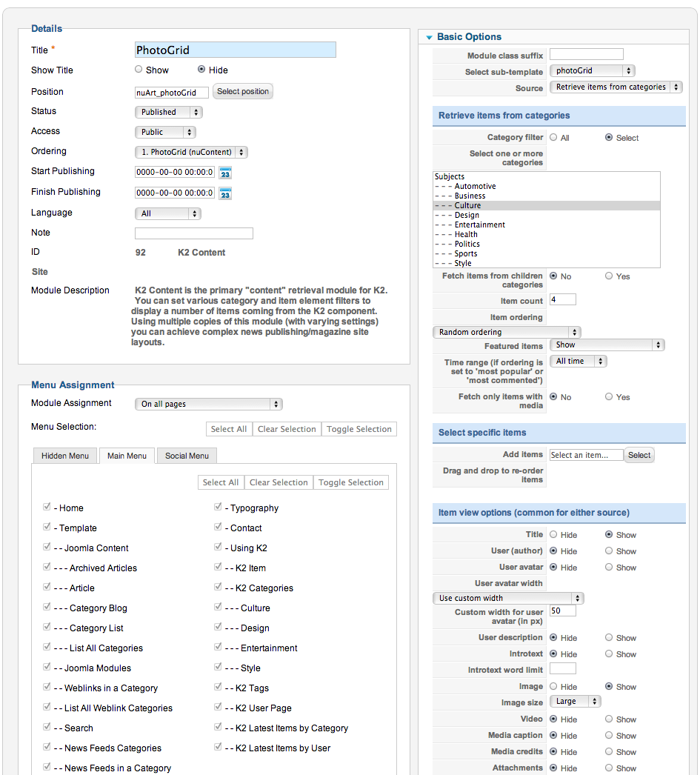Select the Show Title 'Hide' radio
The height and width of the screenshot is (775, 700).
[201, 70]
